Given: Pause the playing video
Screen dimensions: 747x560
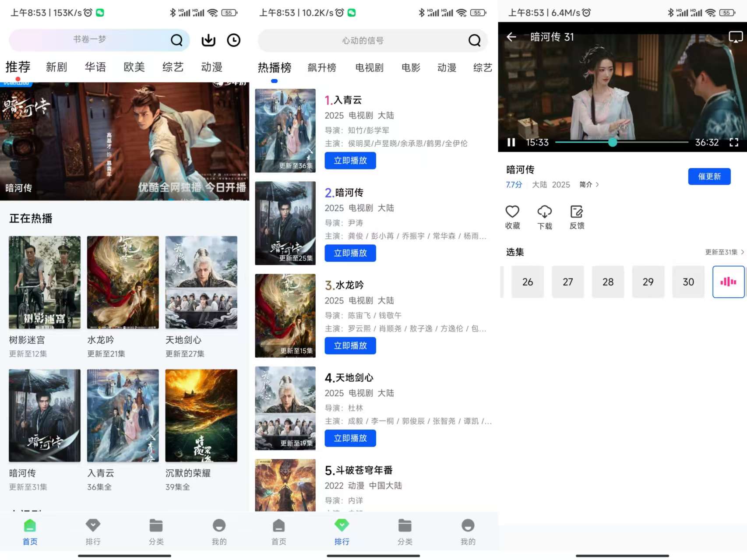Looking at the screenshot, I should click(511, 142).
